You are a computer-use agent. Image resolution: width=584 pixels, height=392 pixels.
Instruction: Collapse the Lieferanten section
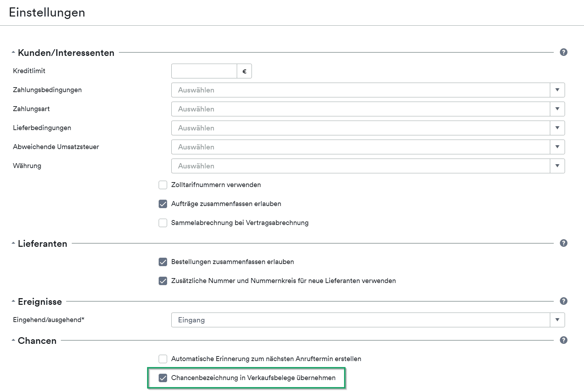tap(13, 244)
